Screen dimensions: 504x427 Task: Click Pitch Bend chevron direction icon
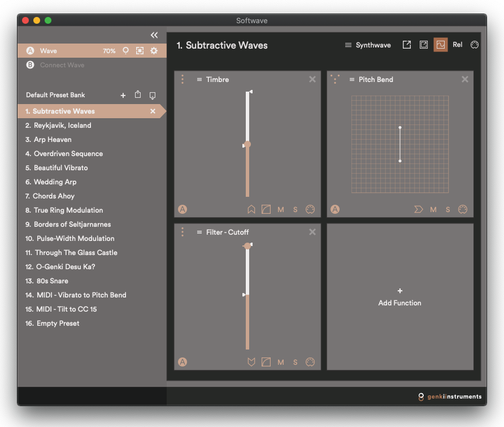[x=419, y=209]
